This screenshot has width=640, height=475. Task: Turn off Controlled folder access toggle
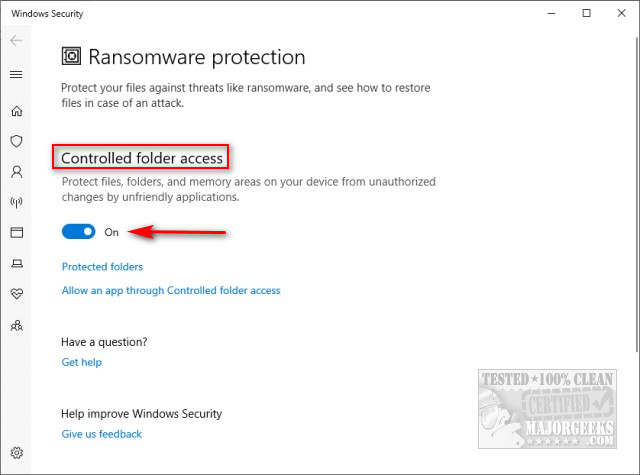click(78, 232)
